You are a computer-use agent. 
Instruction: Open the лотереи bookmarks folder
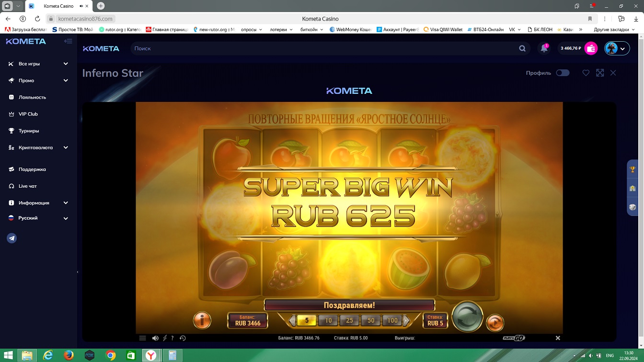[281, 29]
